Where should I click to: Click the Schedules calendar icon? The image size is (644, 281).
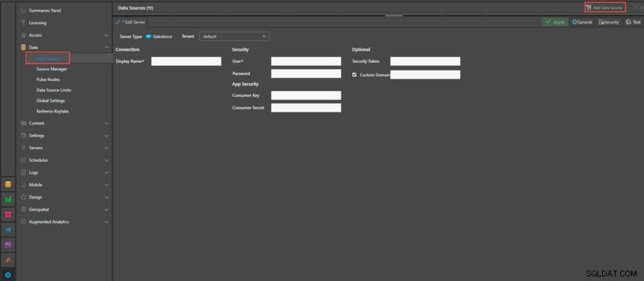tap(23, 160)
